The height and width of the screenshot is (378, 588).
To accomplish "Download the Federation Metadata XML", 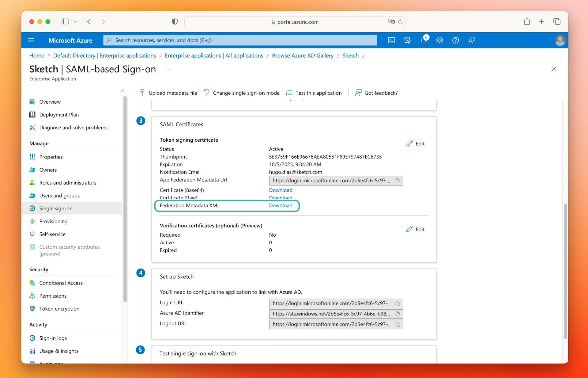I will tap(281, 205).
